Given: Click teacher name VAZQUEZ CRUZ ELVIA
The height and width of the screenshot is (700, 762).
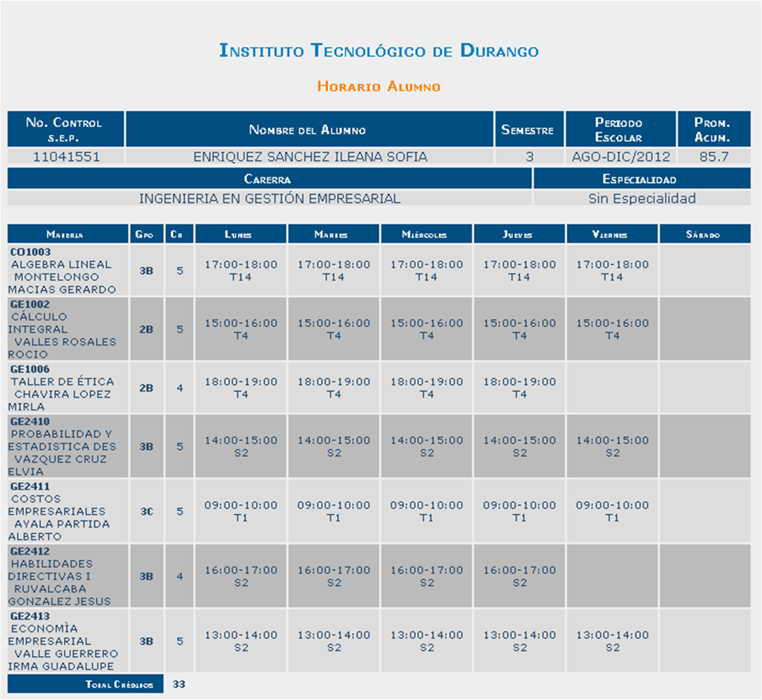Looking at the screenshot, I should coord(57,465).
